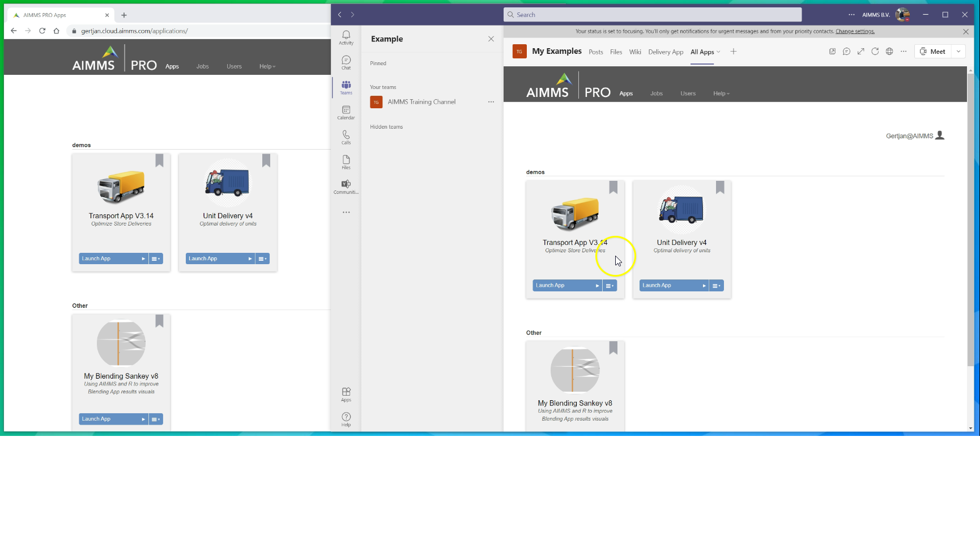
Task: Close the Example teams panel
Action: (491, 39)
